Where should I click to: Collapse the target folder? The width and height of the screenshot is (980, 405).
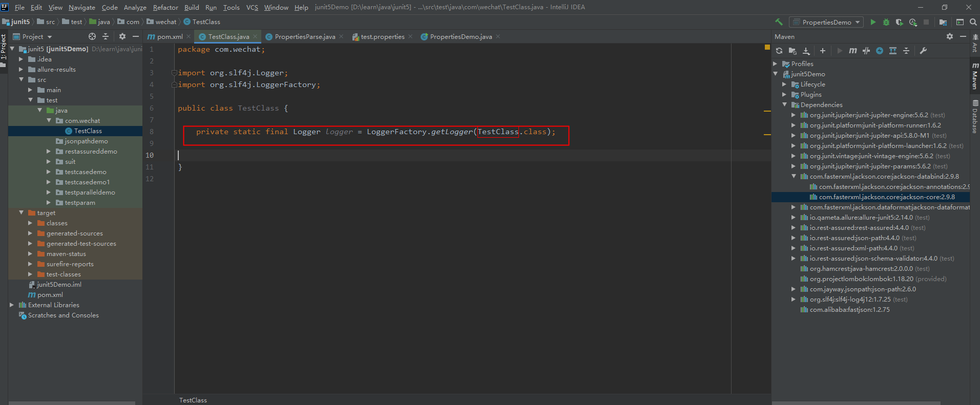21,212
